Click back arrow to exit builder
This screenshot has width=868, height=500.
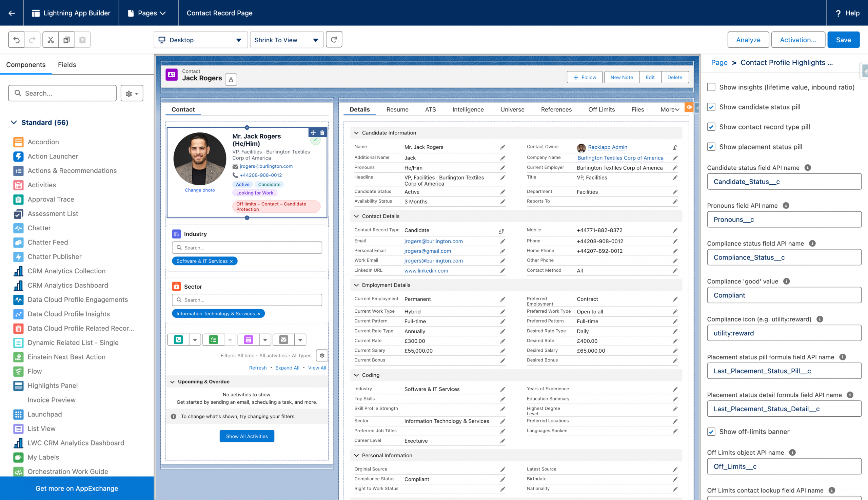[12, 13]
